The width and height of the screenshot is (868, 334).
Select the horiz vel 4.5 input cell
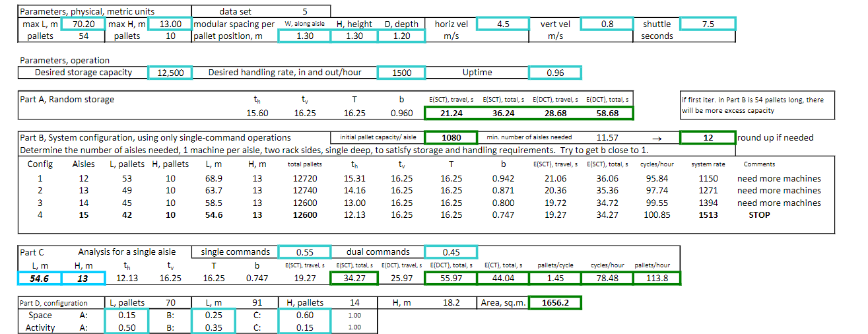click(502, 24)
